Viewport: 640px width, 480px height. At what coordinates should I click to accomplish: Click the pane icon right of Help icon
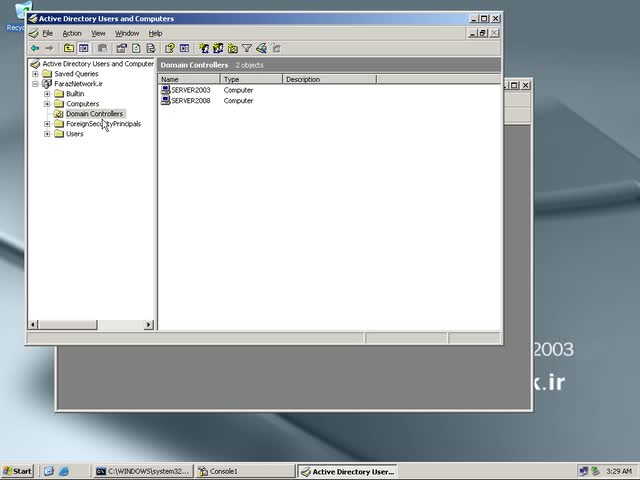tap(184, 49)
